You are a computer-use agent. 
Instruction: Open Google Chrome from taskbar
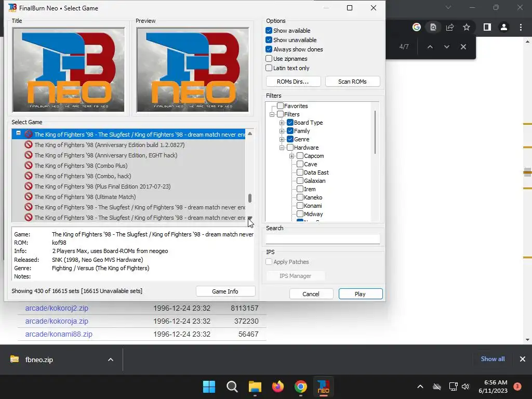coord(301,387)
